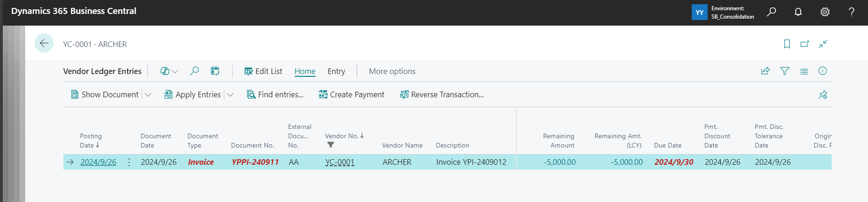Open page in new window icon
This screenshot has width=868, height=202.
(805, 44)
